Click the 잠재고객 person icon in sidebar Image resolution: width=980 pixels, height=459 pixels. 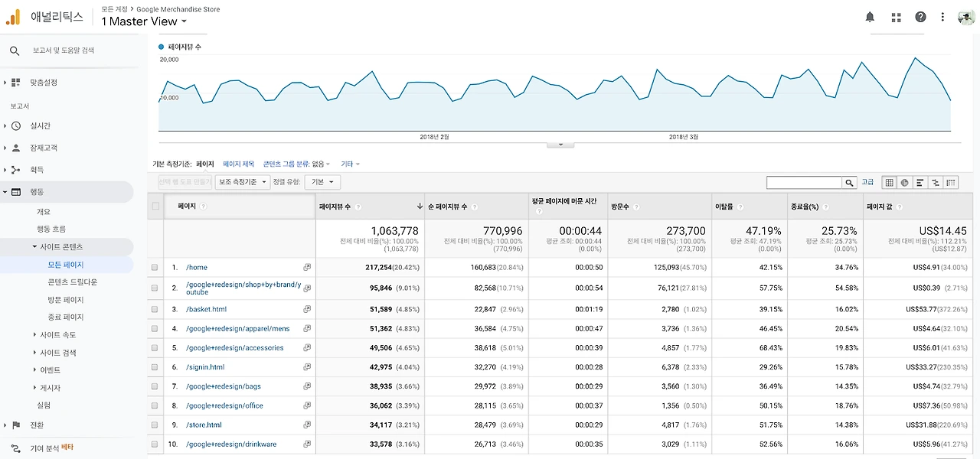pos(16,148)
